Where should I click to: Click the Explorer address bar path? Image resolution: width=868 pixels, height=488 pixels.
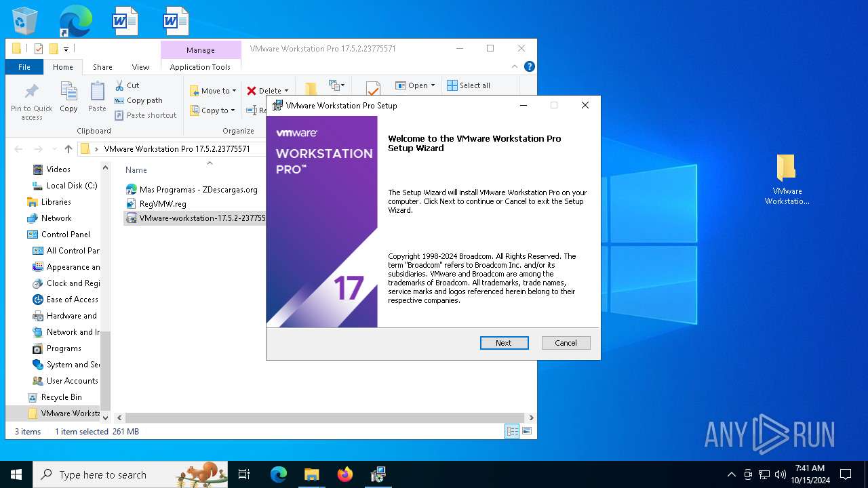point(177,149)
